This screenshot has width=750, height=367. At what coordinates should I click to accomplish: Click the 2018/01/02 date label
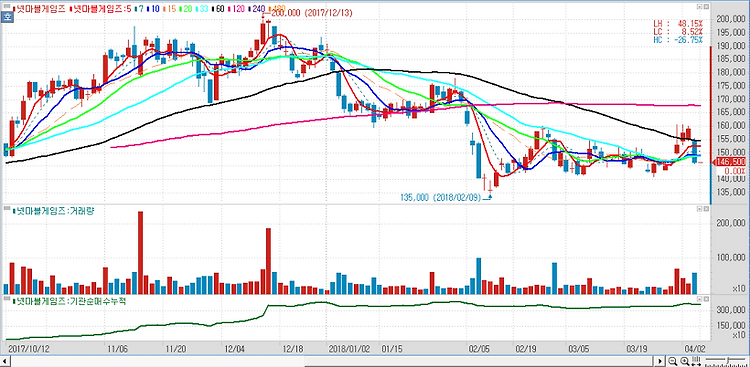(x=350, y=348)
